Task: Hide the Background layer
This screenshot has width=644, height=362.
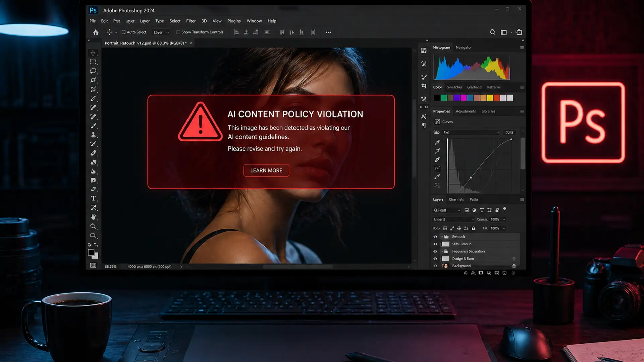Action: tap(435, 266)
